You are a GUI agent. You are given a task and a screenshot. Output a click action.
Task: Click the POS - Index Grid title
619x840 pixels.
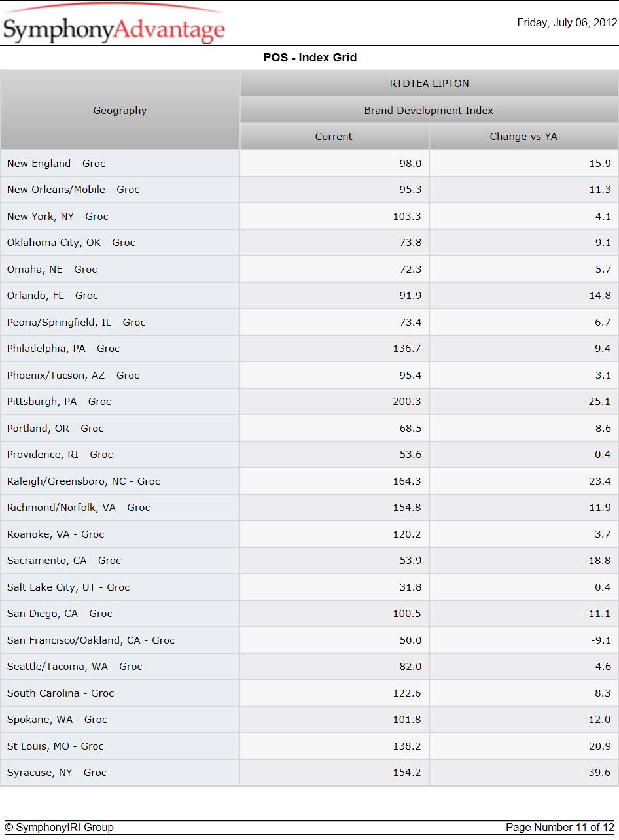310,58
